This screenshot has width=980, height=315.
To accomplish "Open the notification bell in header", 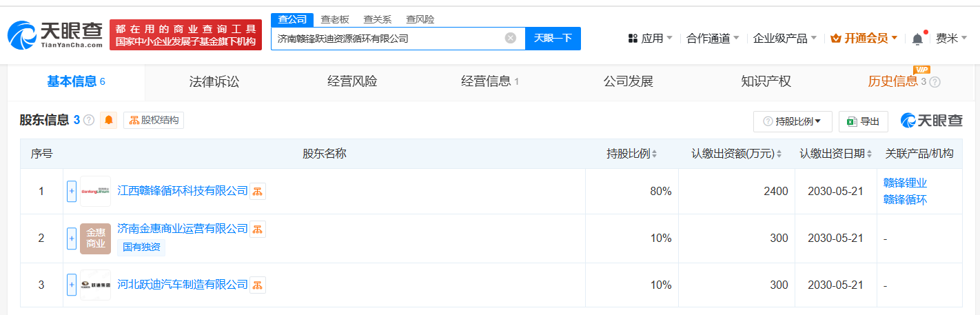I will pyautogui.click(x=917, y=39).
